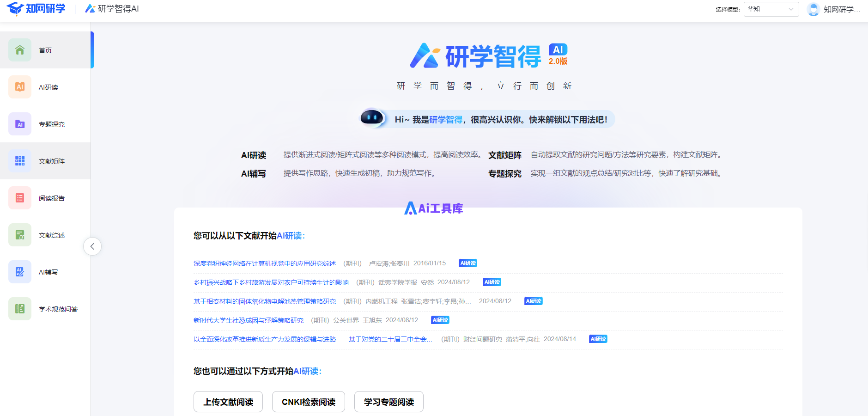The image size is (868, 416).
Task: Click the AI研读 feature label in intro
Action: [254, 155]
